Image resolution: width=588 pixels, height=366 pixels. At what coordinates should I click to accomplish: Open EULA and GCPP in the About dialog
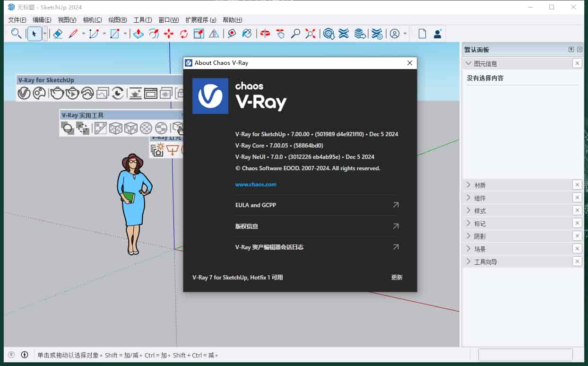click(x=256, y=205)
